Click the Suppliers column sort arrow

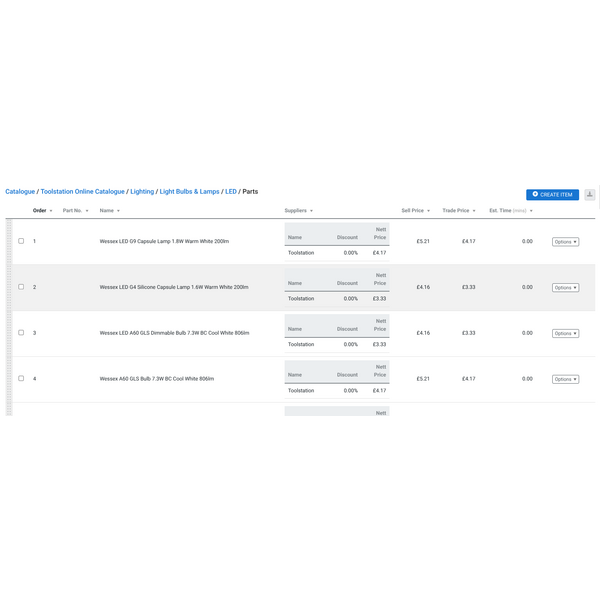coord(311,211)
